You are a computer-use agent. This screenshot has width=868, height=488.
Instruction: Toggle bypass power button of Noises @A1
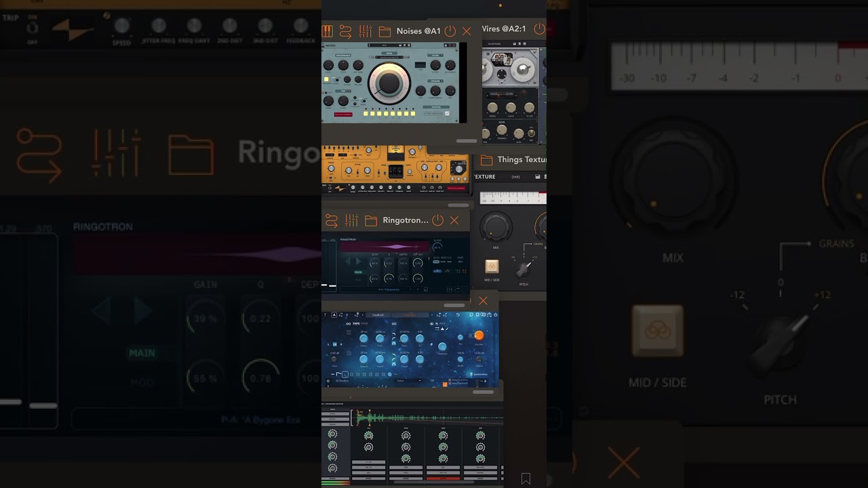point(450,31)
